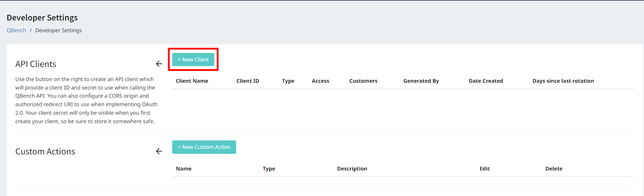Click the + New Client button

[x=193, y=60]
